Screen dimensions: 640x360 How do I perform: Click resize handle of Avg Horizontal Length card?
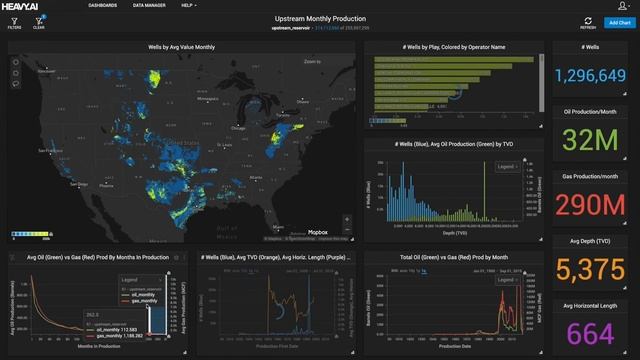pyautogui.click(x=625, y=352)
